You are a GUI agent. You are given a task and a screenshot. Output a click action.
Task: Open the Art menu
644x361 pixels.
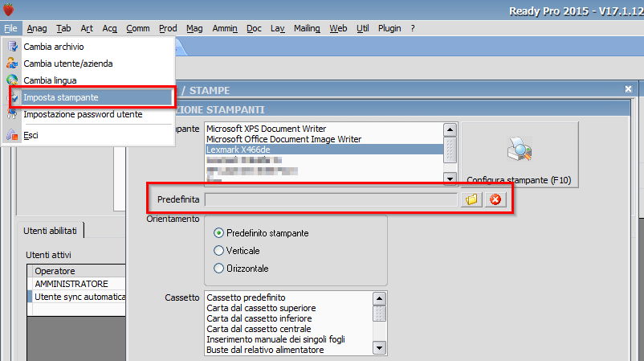tap(86, 28)
